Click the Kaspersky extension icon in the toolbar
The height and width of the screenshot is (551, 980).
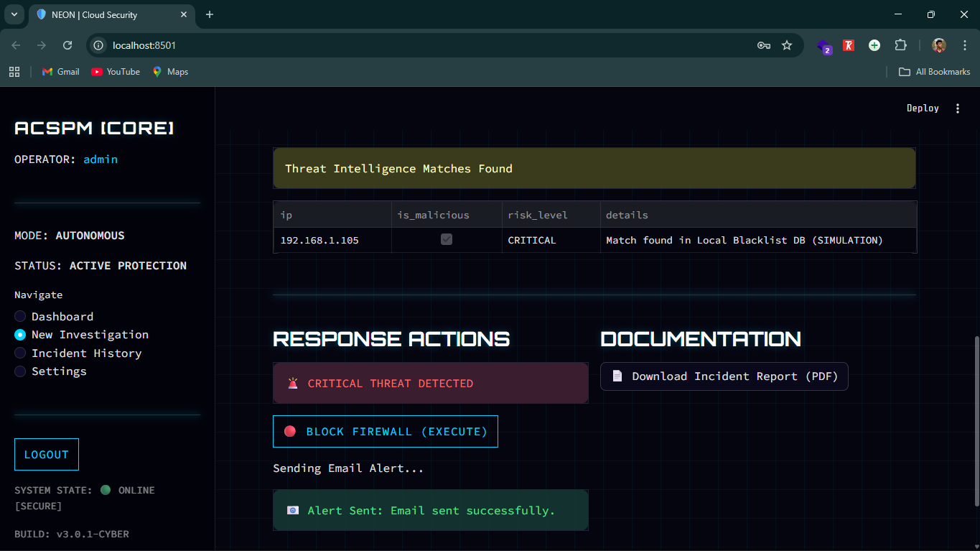tap(848, 45)
